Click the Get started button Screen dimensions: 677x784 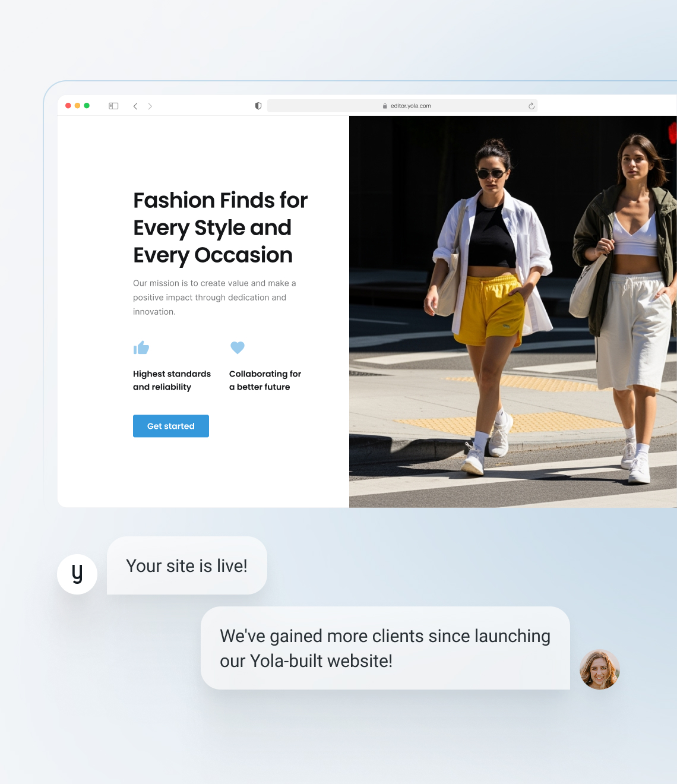click(x=170, y=426)
